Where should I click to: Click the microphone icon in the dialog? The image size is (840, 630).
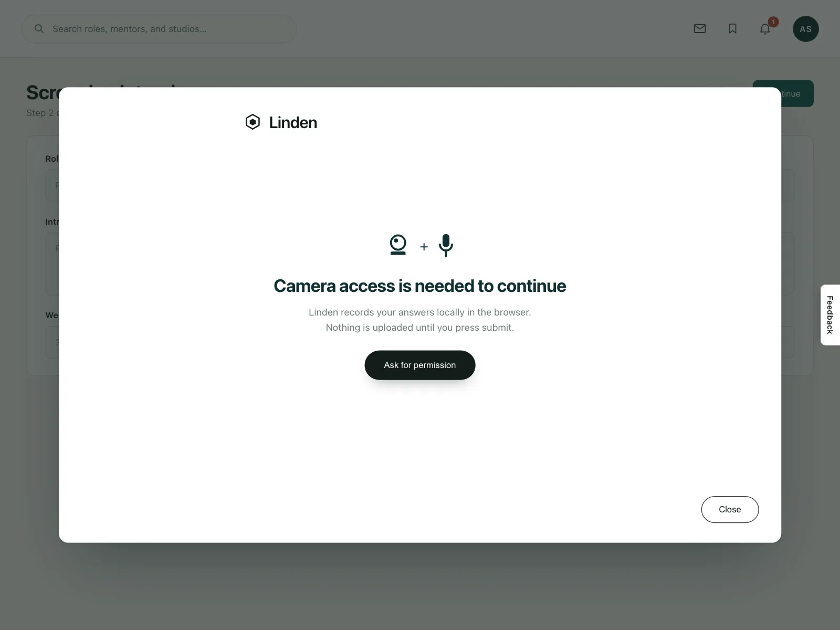(x=446, y=245)
